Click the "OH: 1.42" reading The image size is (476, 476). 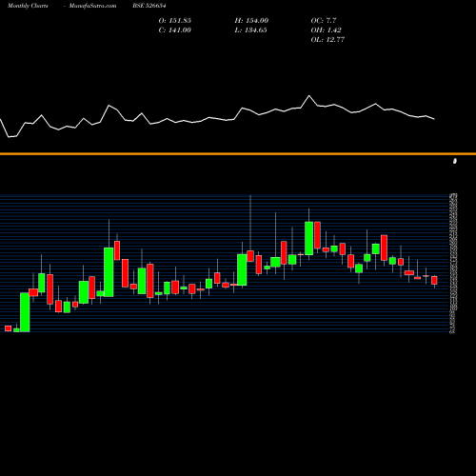coord(327,30)
